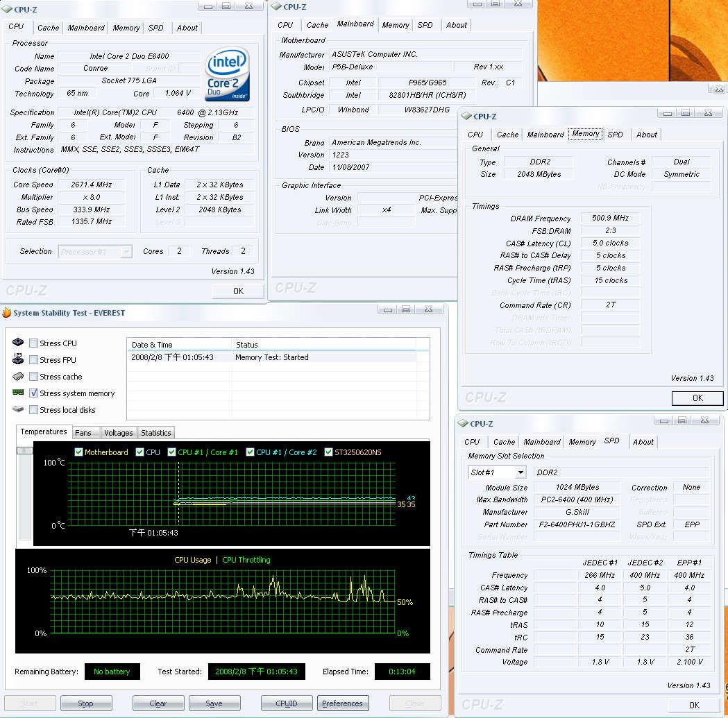Click the motherboard model 'P5B-Deluxe'
This screenshot has height=718, width=728.
click(390, 67)
